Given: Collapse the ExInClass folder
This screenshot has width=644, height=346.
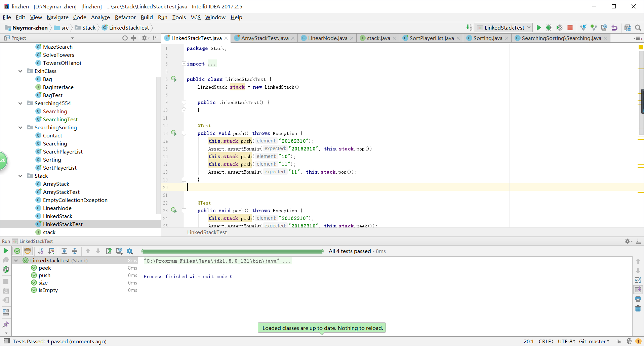Looking at the screenshot, I should tap(21, 71).
